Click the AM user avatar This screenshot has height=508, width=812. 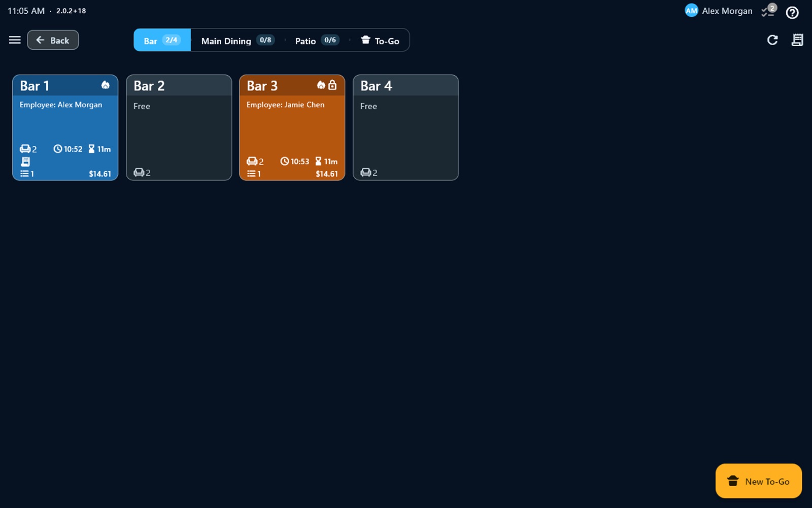[x=691, y=11]
